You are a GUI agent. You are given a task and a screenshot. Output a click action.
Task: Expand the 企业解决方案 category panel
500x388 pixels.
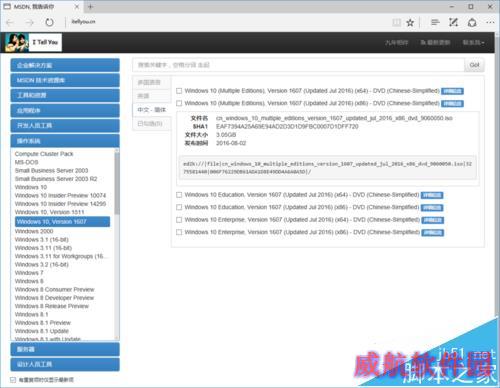[65, 65]
